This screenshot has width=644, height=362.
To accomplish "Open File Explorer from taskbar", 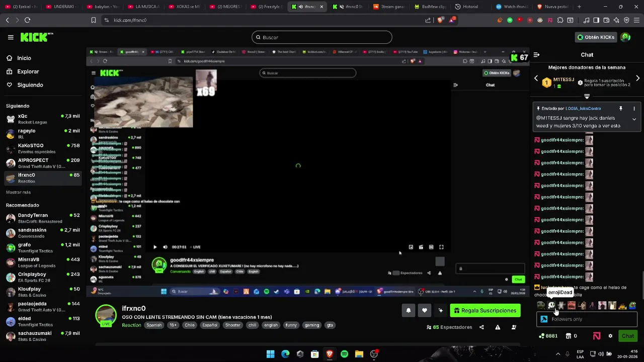I will point(359,354).
